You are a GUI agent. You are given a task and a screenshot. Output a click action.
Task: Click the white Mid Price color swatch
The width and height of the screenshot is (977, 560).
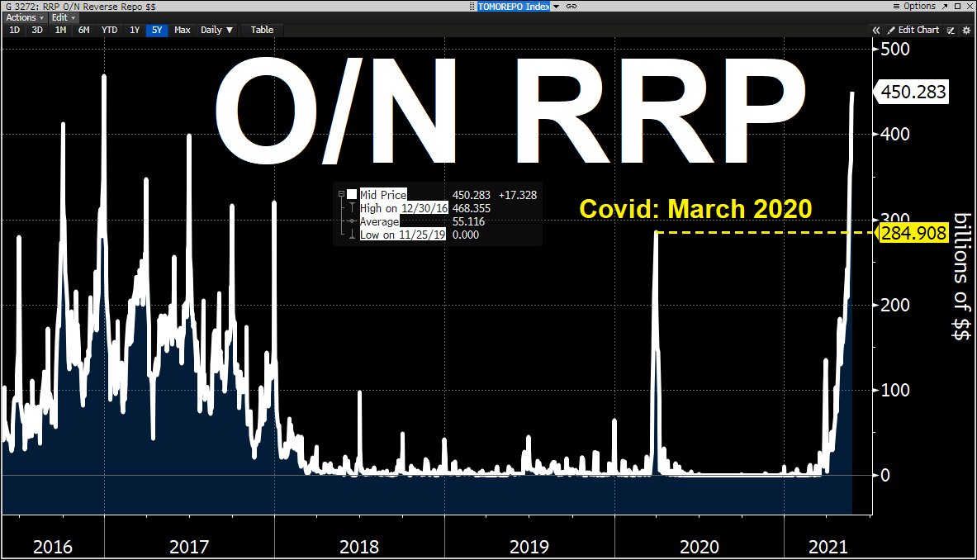(x=352, y=194)
